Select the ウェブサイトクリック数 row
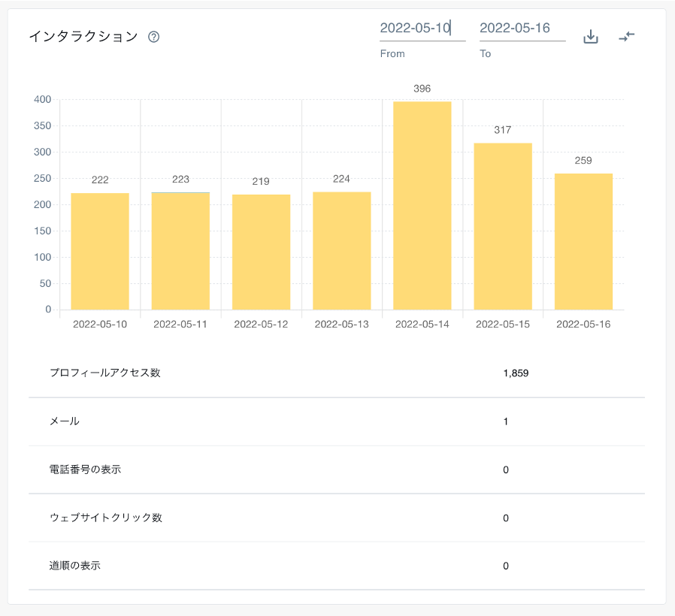Viewport: 675px width, 616px height. click(106, 518)
